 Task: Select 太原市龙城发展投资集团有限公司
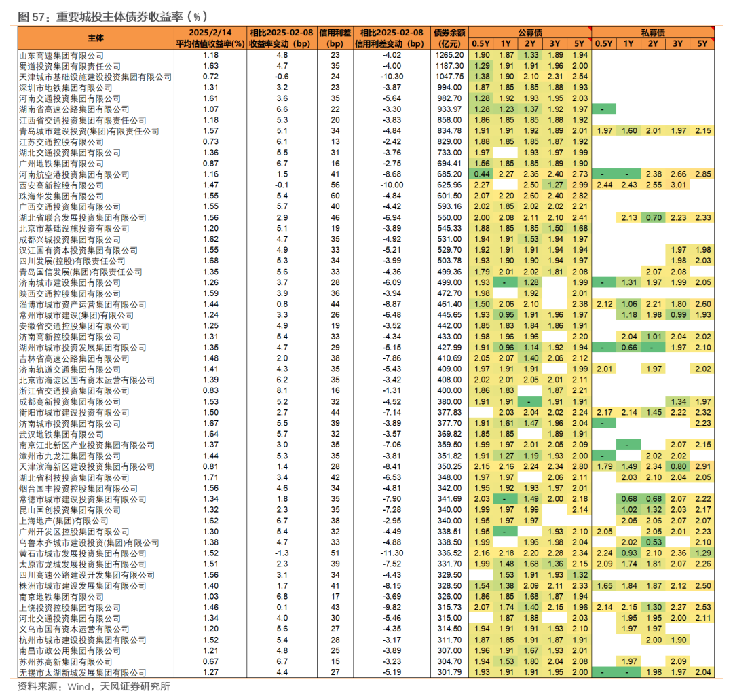click(82, 564)
